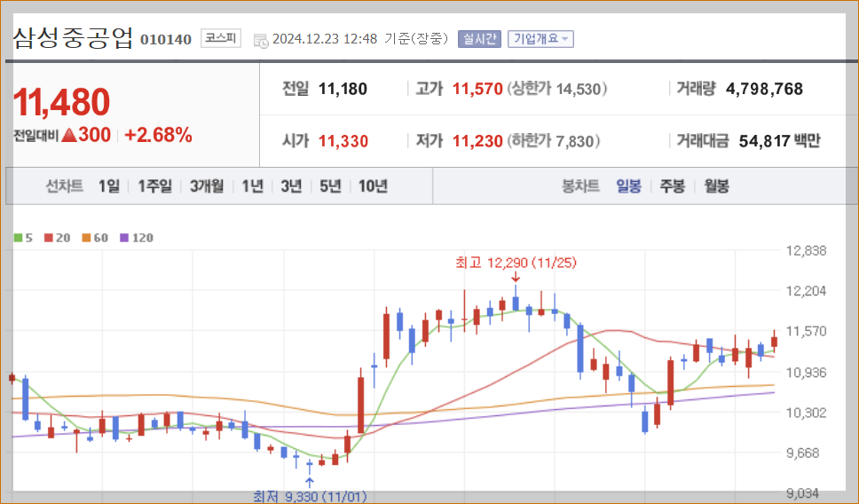Click the 전일 value 11,180
The image size is (859, 504).
[x=343, y=89]
